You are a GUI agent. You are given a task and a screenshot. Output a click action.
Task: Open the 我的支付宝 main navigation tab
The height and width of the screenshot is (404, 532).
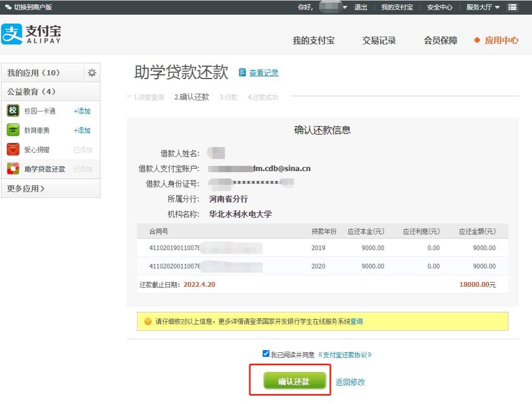314,40
